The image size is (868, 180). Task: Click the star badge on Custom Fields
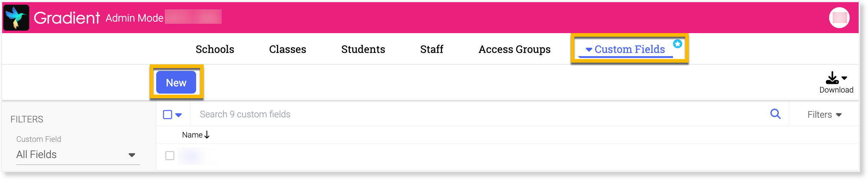click(678, 44)
